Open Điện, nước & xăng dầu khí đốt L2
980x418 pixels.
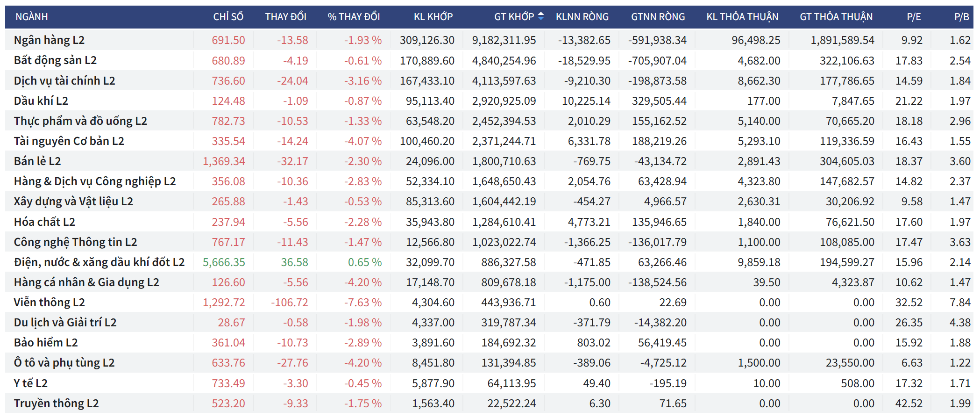coord(99,262)
